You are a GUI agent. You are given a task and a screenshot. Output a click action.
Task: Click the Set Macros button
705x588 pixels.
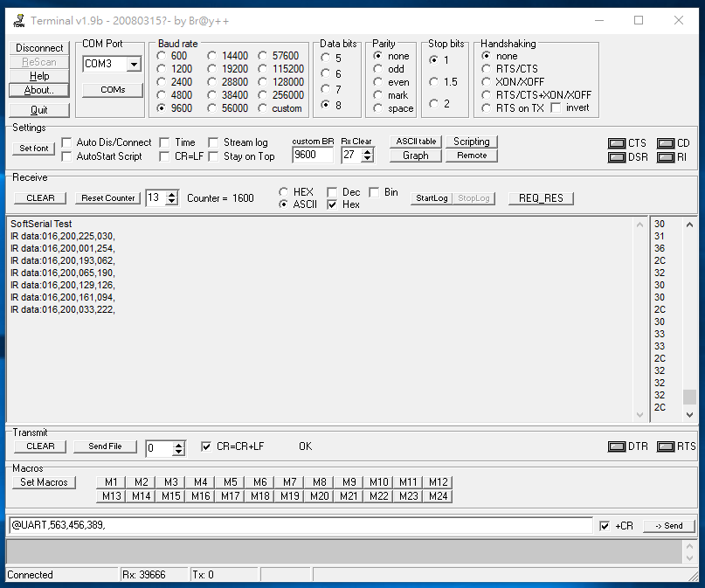44,481
